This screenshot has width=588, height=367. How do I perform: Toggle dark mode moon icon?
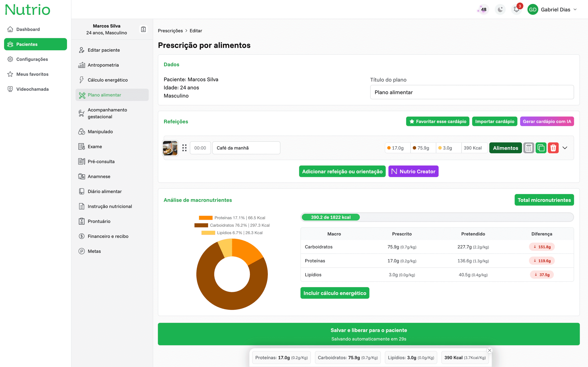coord(500,9)
